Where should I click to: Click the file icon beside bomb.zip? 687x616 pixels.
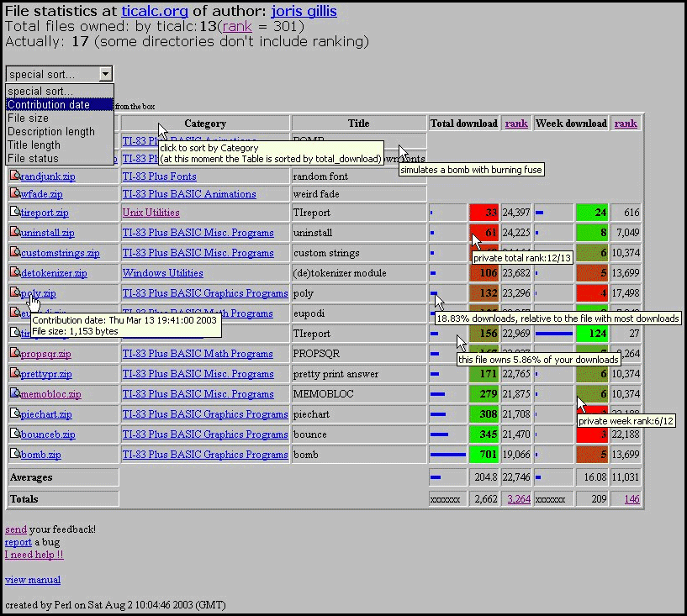tap(14, 455)
